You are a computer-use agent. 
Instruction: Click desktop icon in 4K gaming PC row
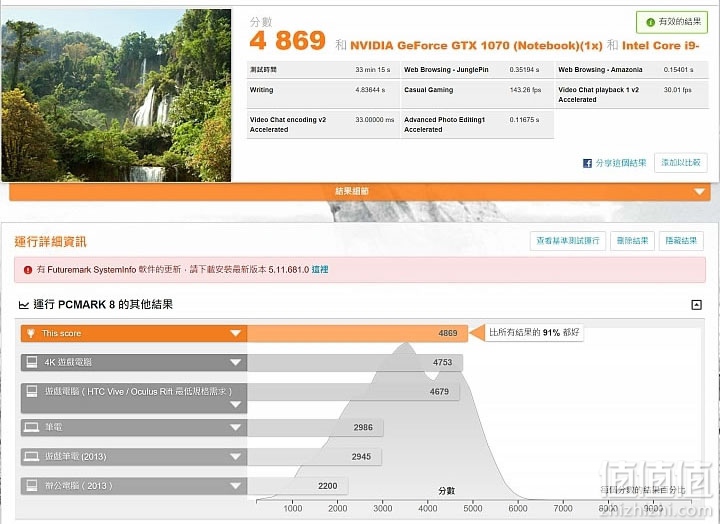(32, 362)
